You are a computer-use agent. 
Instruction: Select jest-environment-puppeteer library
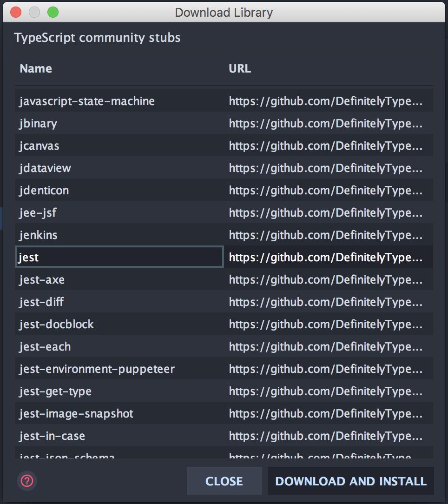tap(97, 369)
